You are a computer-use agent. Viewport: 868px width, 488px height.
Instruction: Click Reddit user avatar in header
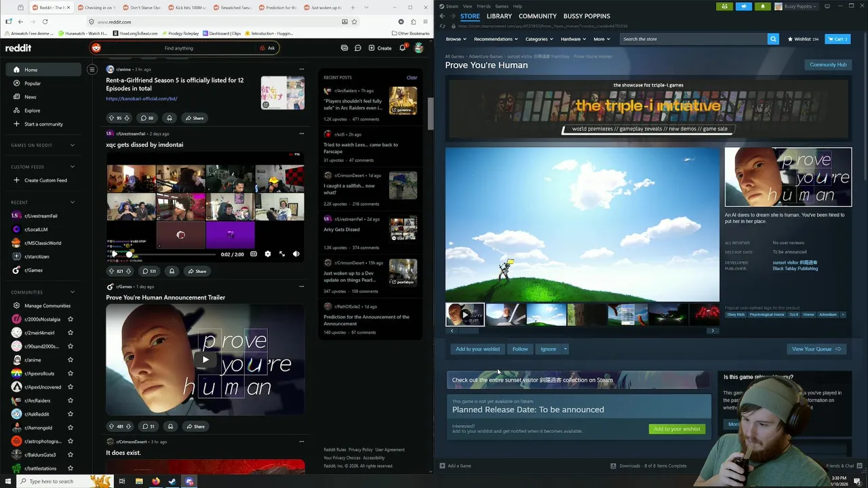tap(419, 48)
